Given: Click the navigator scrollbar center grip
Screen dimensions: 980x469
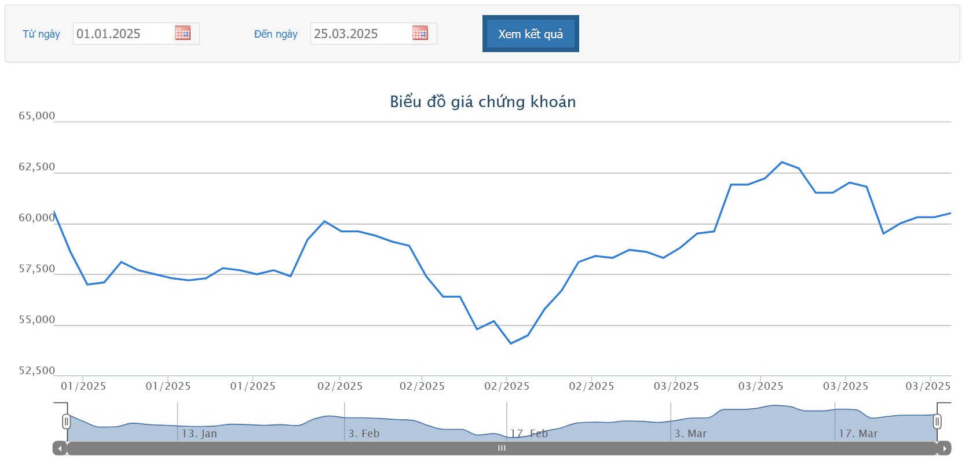Looking at the screenshot, I should tap(502, 448).
